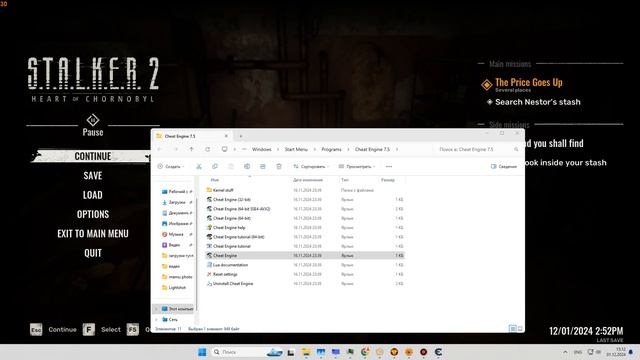The width and height of the screenshot is (640, 360).
Task: Go up one folder with the Up arrow
Action: tap(191, 149)
